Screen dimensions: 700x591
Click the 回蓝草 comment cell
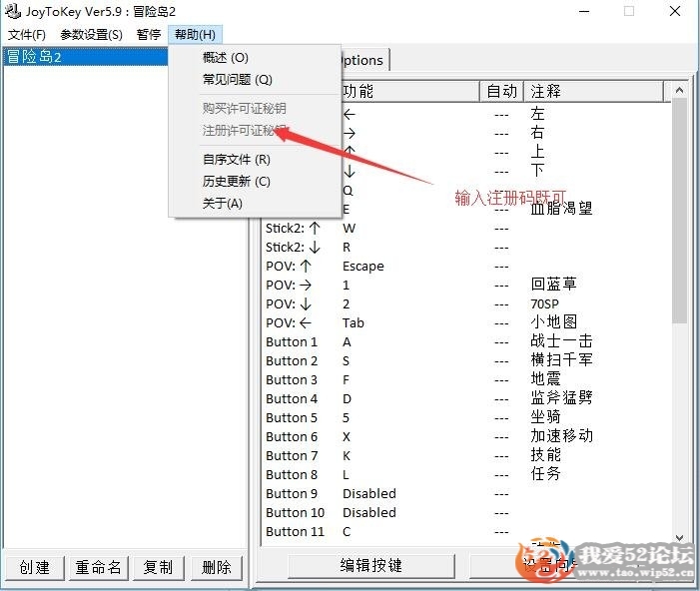[x=553, y=284]
